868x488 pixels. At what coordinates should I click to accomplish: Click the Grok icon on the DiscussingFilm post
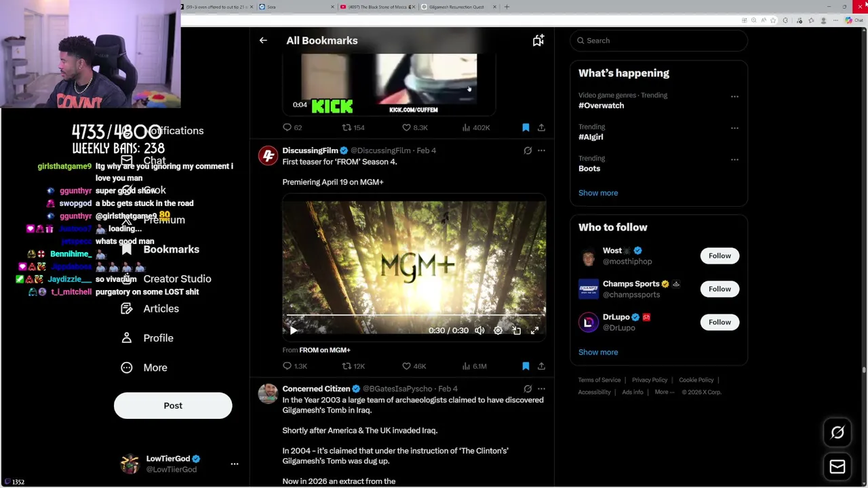tap(528, 150)
